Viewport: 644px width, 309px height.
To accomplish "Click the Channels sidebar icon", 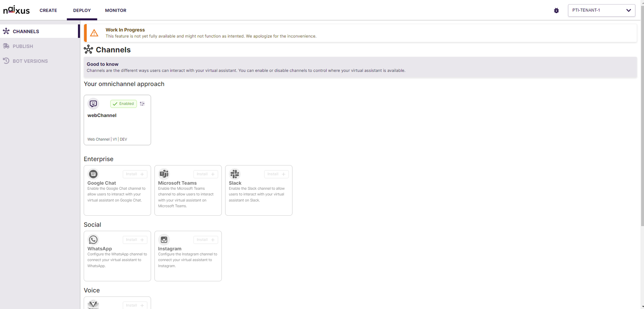I will click(x=6, y=31).
